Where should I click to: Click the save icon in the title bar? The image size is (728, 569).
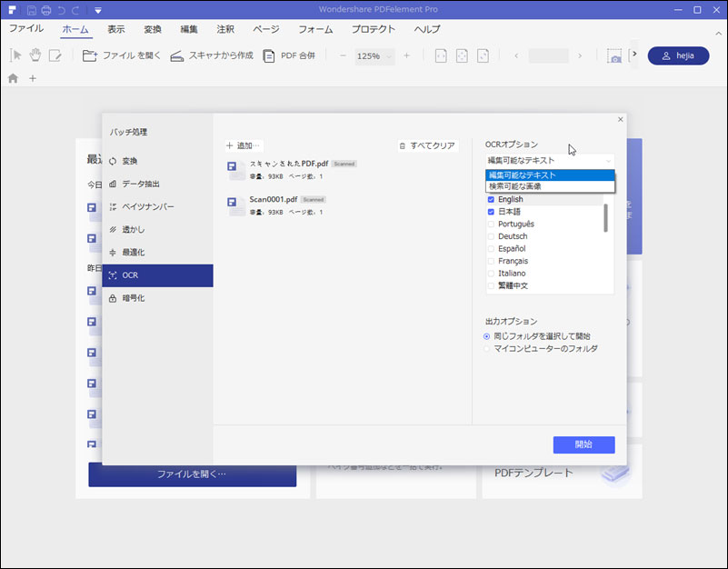32,10
